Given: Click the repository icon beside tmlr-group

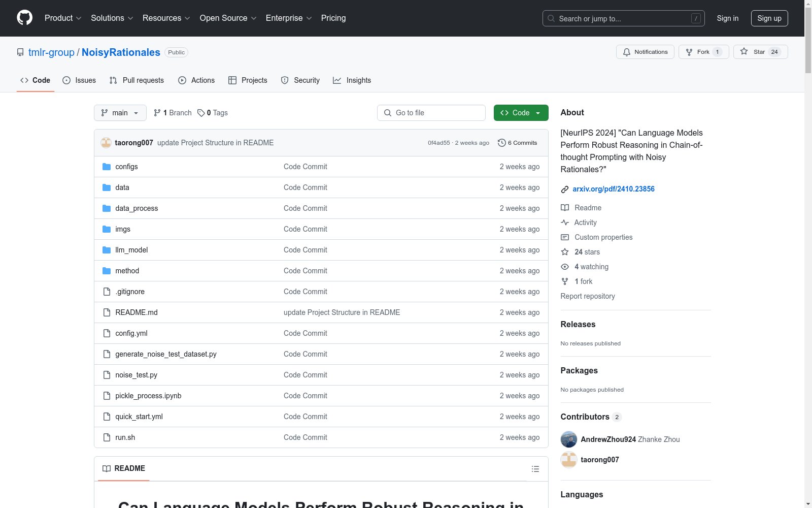Looking at the screenshot, I should (x=20, y=52).
